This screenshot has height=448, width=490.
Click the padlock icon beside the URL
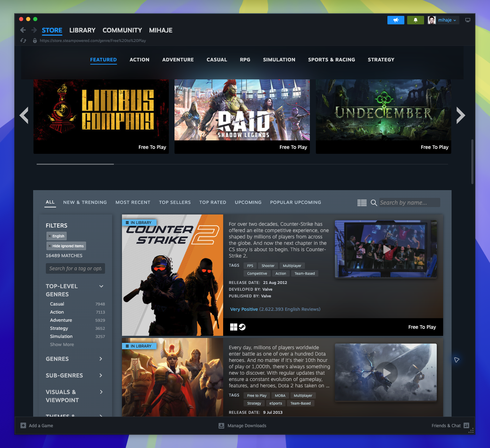pos(35,41)
